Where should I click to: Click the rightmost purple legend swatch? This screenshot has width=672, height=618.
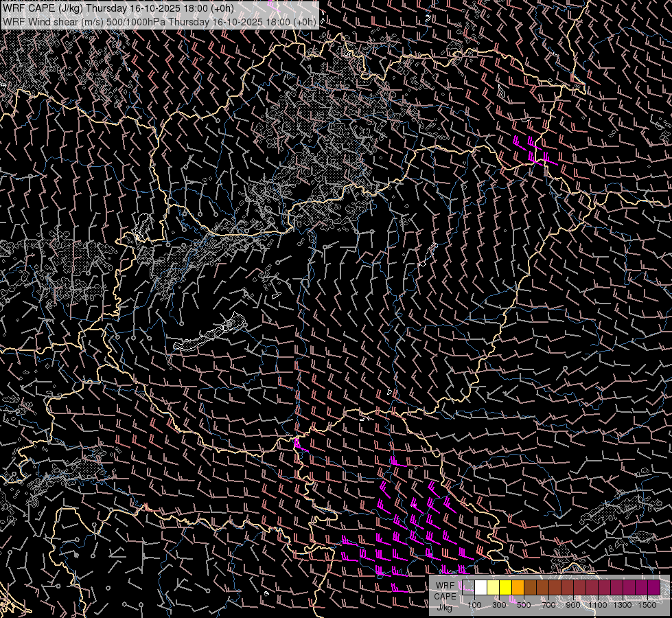653,587
